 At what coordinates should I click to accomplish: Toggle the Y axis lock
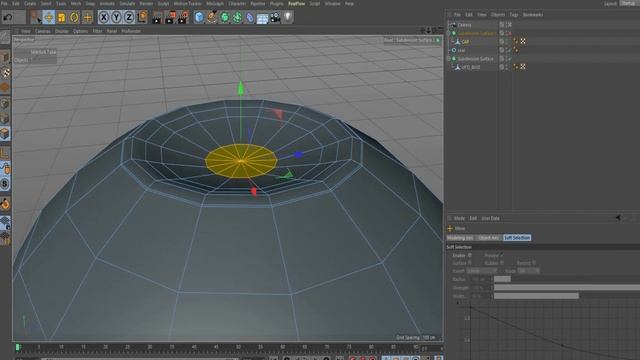(116, 18)
